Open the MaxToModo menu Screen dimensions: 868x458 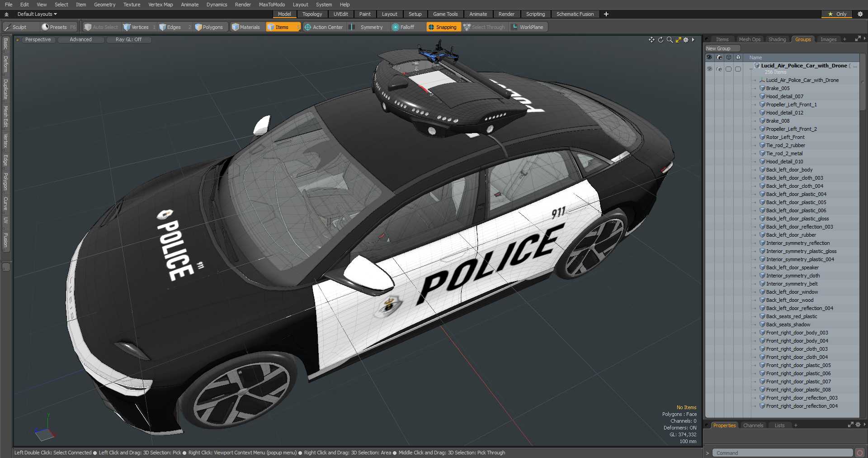pos(272,5)
